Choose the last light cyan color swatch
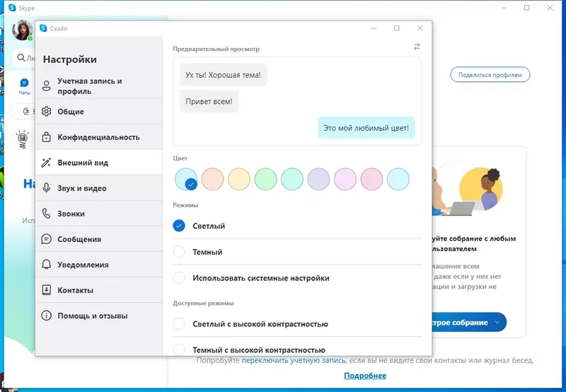Image resolution: width=566 pixels, height=392 pixels. tap(398, 179)
